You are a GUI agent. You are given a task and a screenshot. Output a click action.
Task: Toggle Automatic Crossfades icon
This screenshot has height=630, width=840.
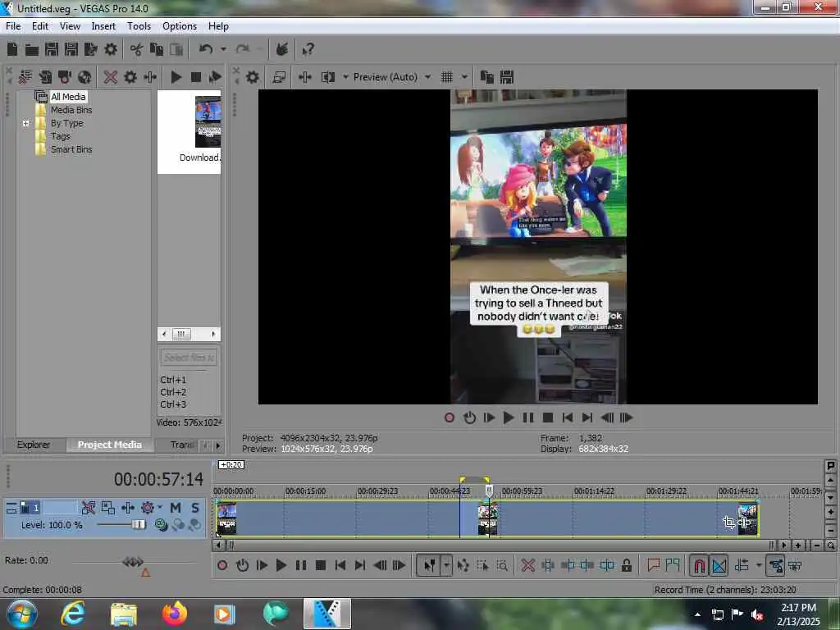(719, 565)
